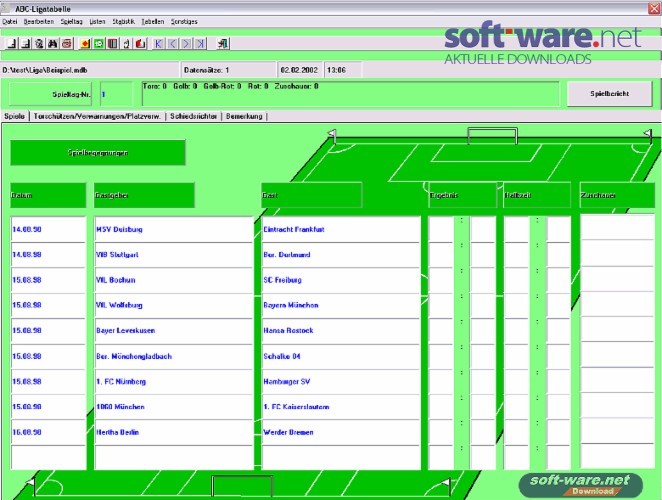Switch to the Schiedsrichter tab

click(x=193, y=116)
